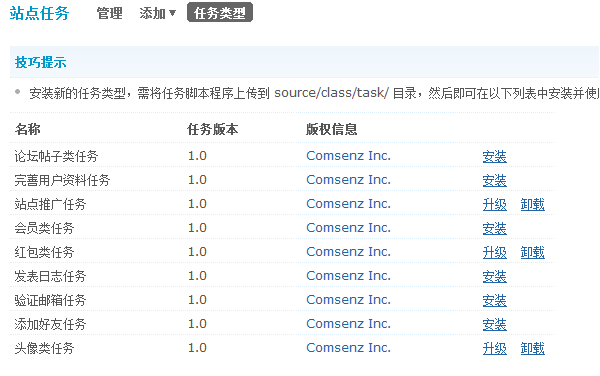Select the 任务类型 tab
The height and width of the screenshot is (376, 600).
pos(220,13)
